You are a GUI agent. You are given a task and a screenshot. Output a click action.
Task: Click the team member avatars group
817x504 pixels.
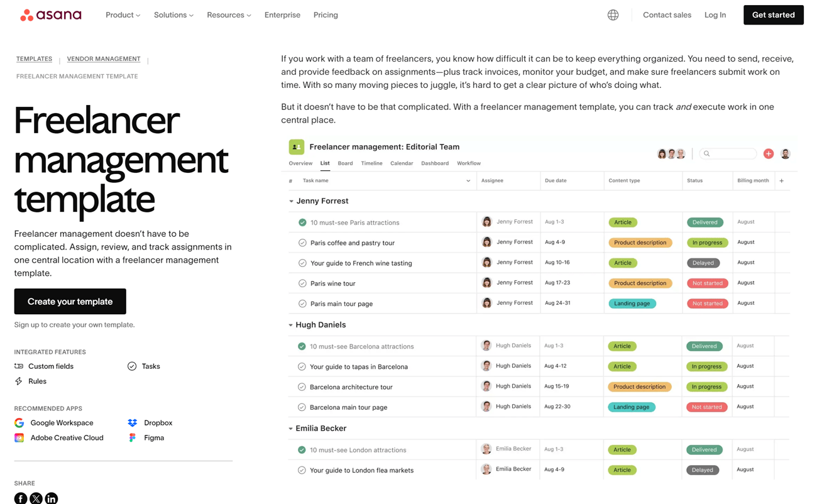pyautogui.click(x=671, y=154)
